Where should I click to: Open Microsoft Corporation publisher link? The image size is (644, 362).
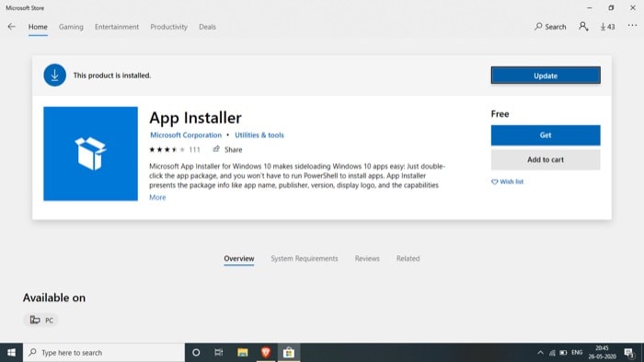186,134
